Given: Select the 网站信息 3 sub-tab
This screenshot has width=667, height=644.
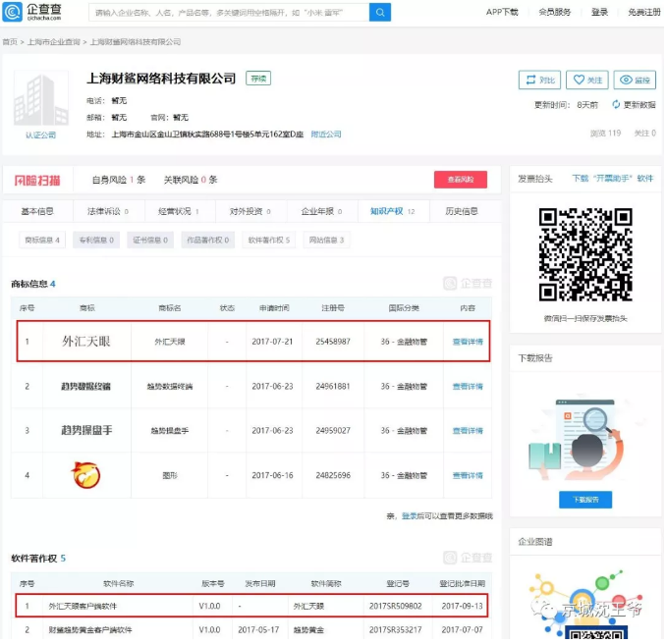Looking at the screenshot, I should [x=327, y=241].
